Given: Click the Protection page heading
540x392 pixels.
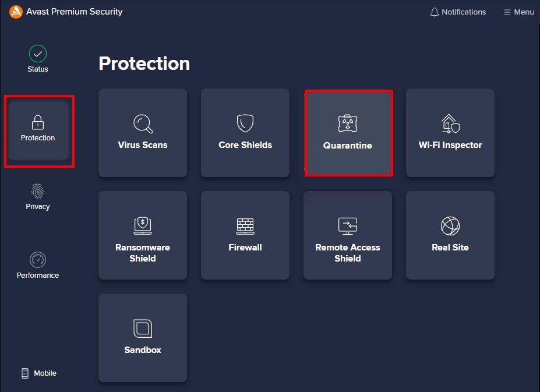Looking at the screenshot, I should [x=144, y=63].
